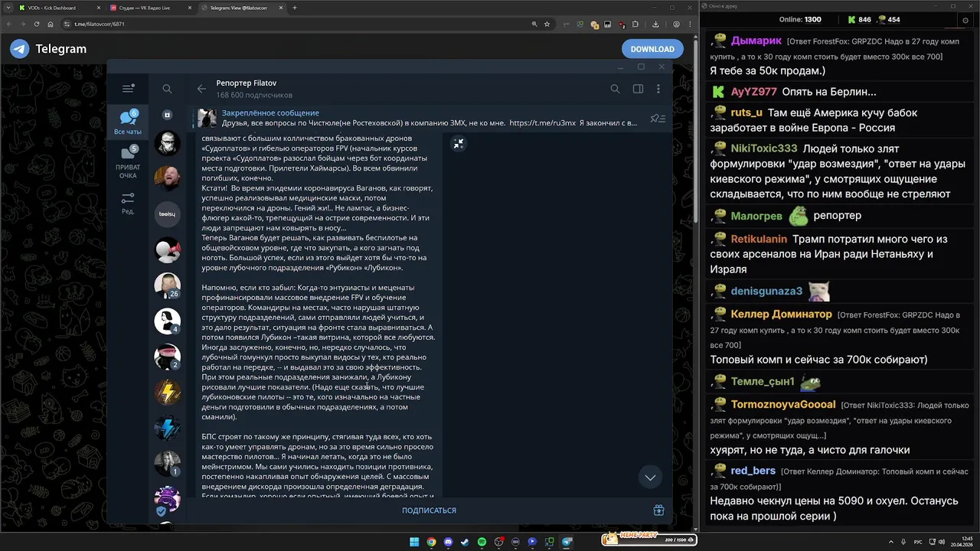Click the archived chats lock icon
The height and width of the screenshot is (551, 980).
[x=167, y=115]
